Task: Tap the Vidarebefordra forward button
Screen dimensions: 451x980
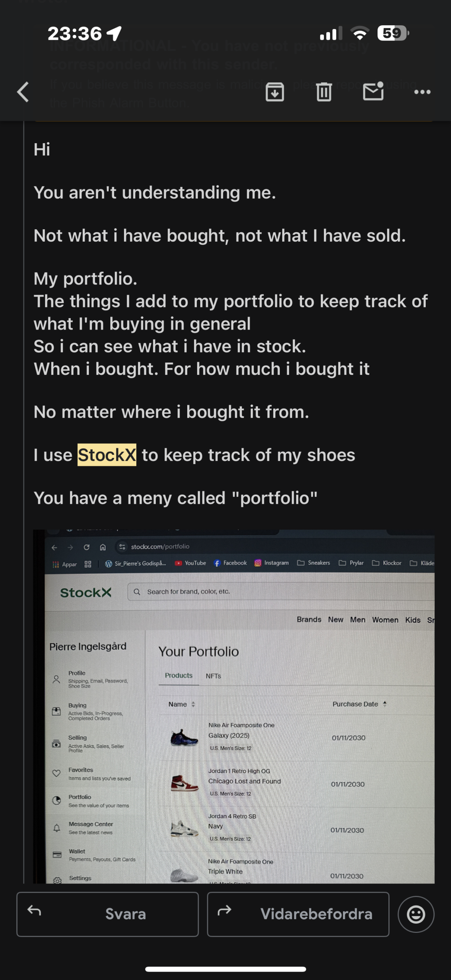Action: click(298, 915)
